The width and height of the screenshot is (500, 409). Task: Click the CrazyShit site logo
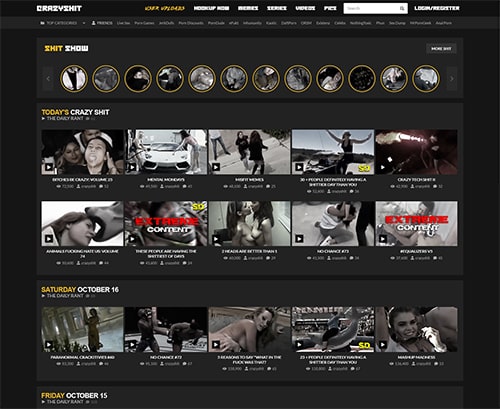tap(59, 8)
